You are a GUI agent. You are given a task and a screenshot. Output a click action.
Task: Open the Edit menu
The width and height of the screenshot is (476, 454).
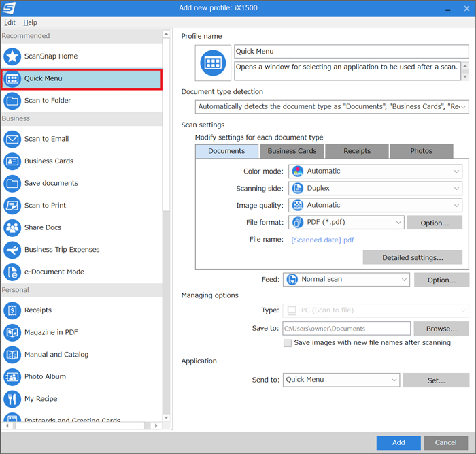pyautogui.click(x=10, y=22)
